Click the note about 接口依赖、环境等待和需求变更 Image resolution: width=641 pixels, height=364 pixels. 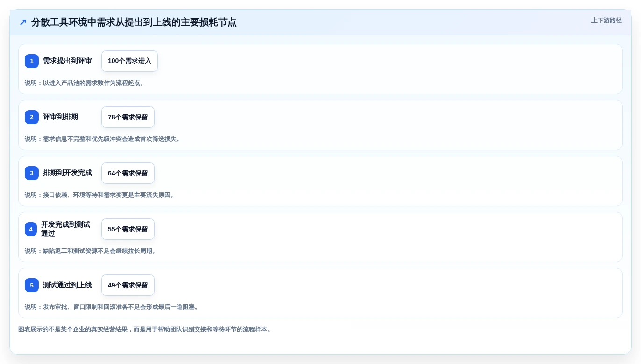pyautogui.click(x=100, y=195)
